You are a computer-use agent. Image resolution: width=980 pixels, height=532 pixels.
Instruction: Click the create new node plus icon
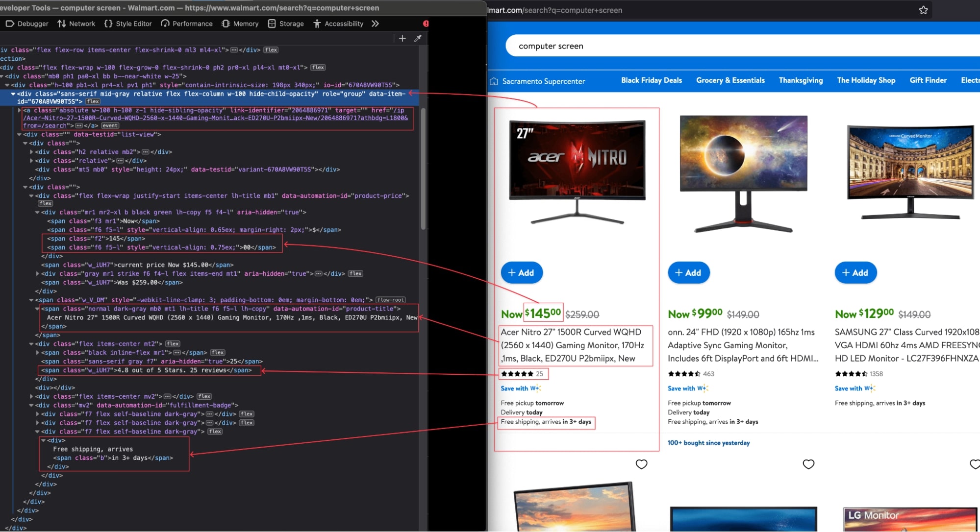[402, 38]
